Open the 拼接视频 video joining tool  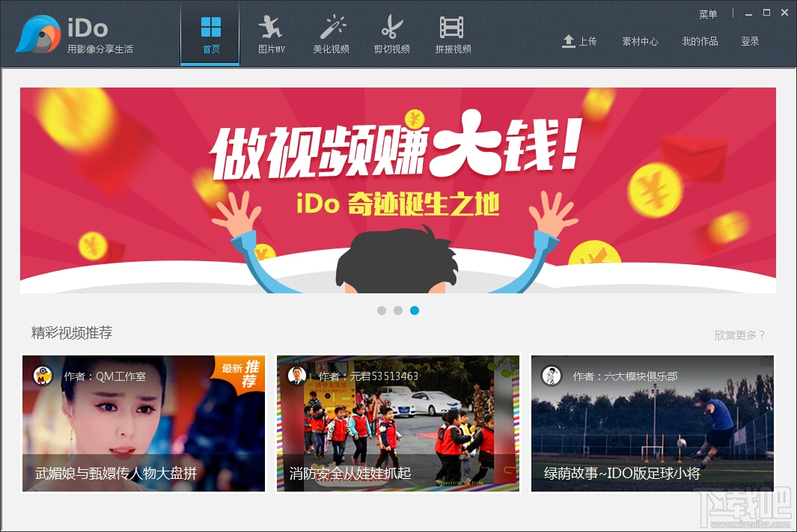[x=453, y=34]
